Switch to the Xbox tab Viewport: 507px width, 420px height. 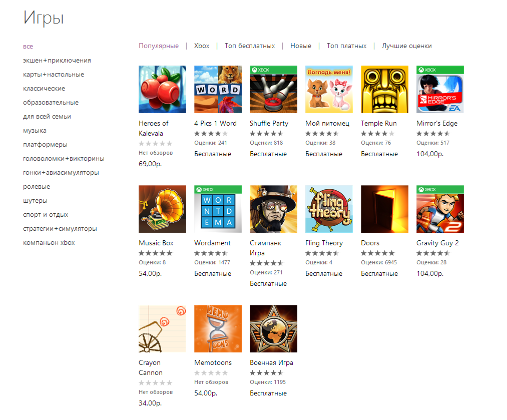pyautogui.click(x=202, y=46)
